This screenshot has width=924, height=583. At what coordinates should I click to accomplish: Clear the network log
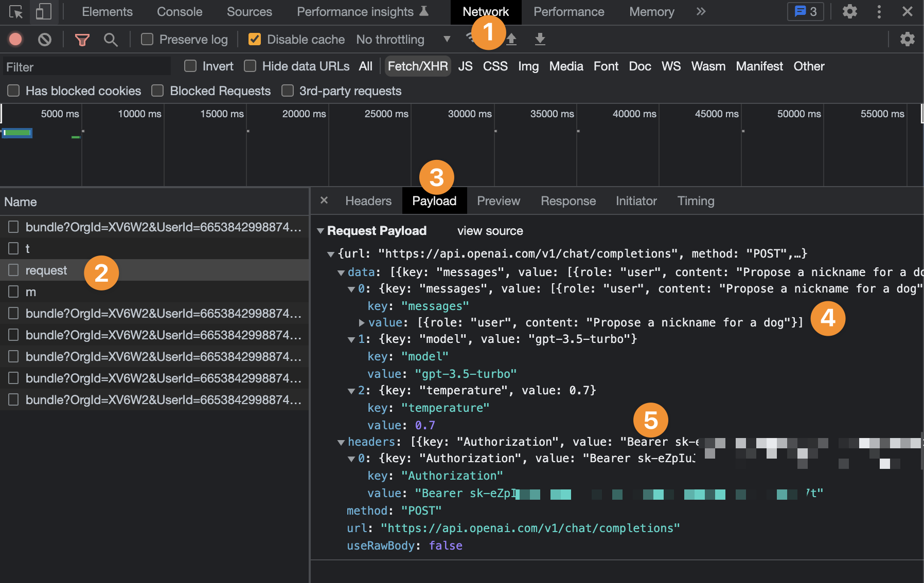[45, 39]
